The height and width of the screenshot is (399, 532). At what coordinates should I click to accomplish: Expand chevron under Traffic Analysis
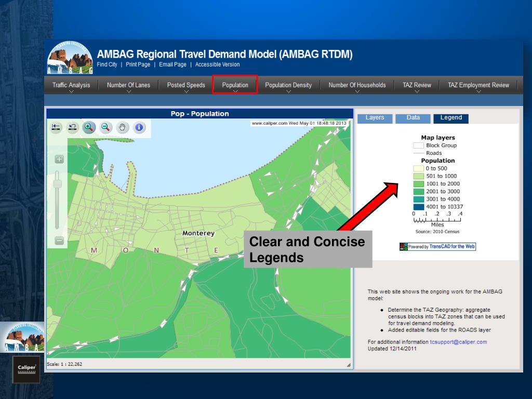tap(71, 91)
